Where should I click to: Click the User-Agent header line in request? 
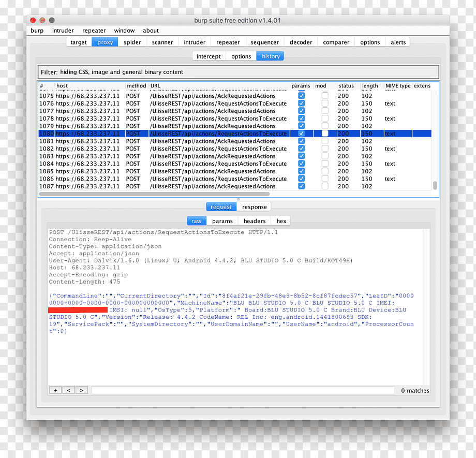point(201,260)
